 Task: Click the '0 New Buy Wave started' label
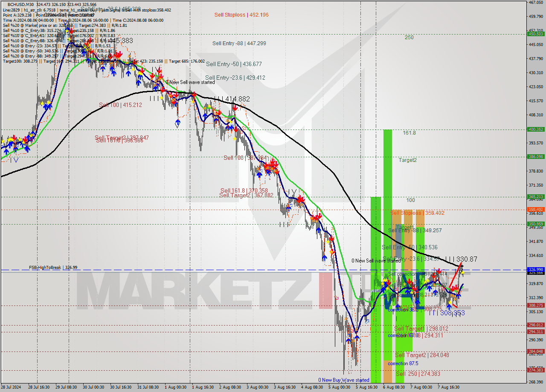pyautogui.click(x=344, y=380)
